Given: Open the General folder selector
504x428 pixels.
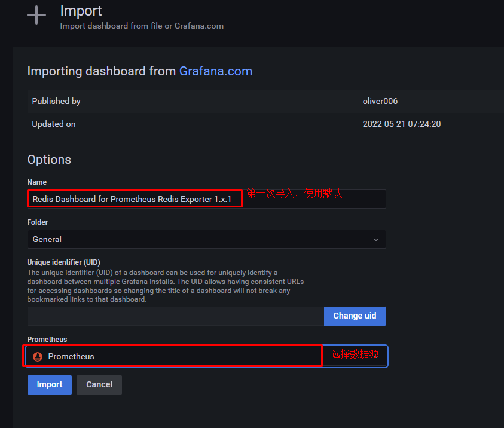Looking at the screenshot, I should point(207,239).
